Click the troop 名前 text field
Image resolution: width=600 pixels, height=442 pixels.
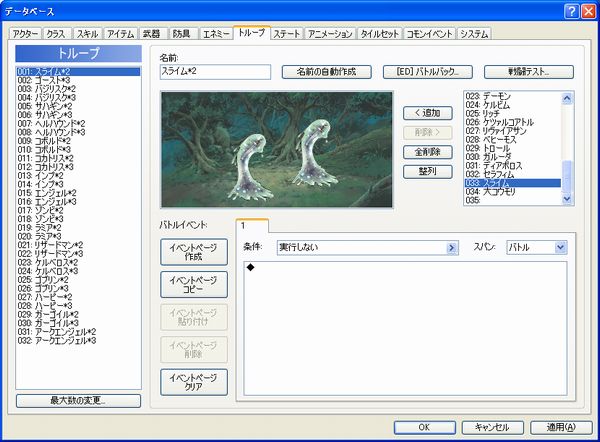[x=215, y=72]
